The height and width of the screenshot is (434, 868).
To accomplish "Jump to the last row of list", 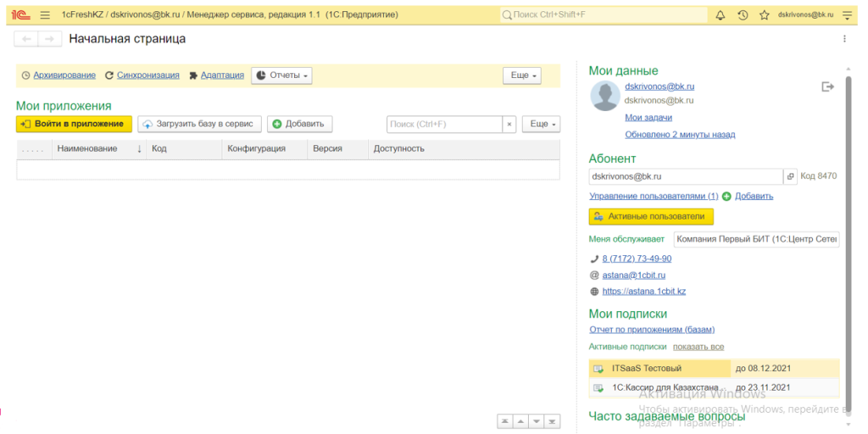I will (x=553, y=420).
